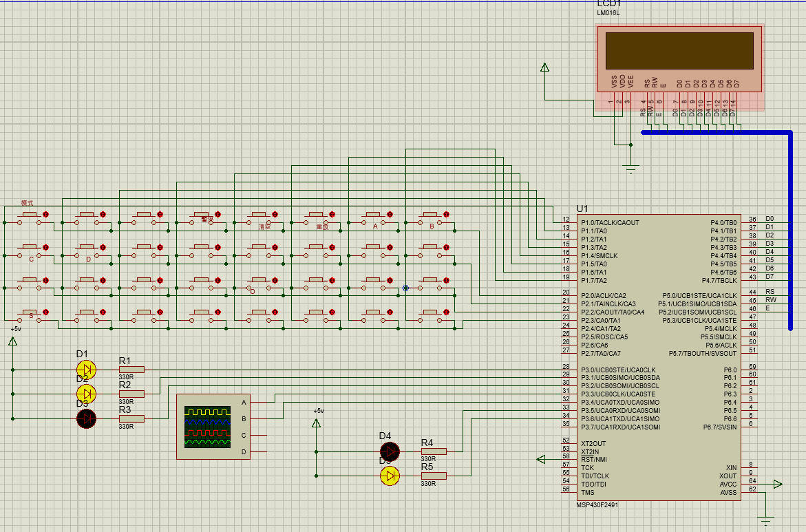Image resolution: width=806 pixels, height=532 pixels.
Task: Select LED D1 in the schematic
Action: (86, 370)
